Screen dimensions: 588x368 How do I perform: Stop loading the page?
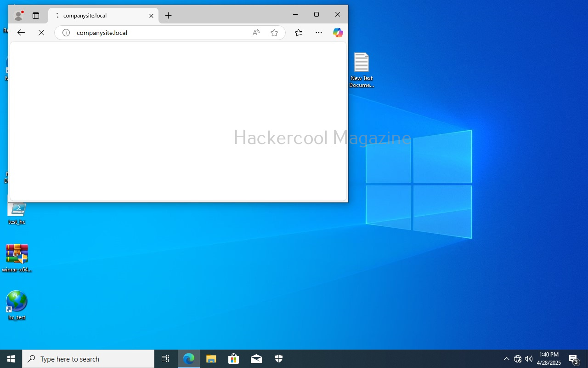point(41,33)
